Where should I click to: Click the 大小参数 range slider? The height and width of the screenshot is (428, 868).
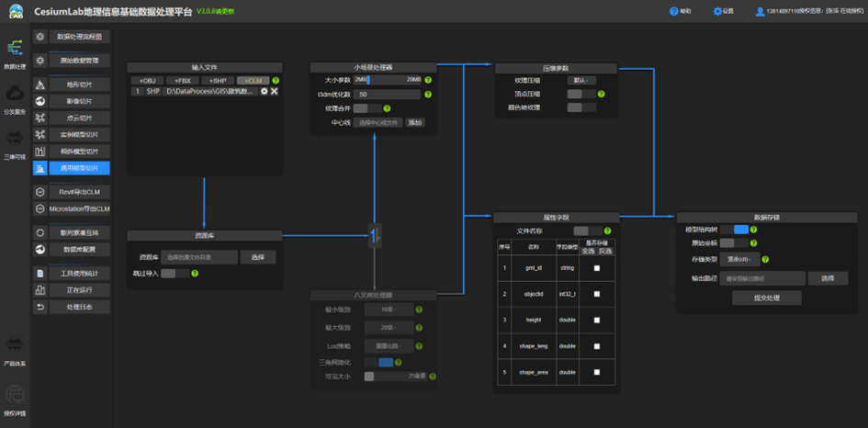(388, 80)
